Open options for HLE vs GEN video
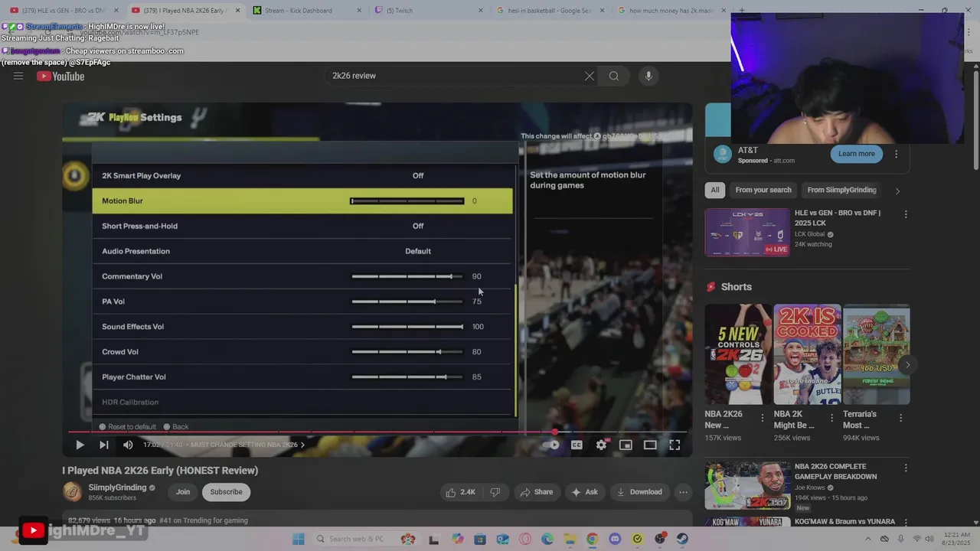This screenshot has width=980, height=551. tap(906, 215)
